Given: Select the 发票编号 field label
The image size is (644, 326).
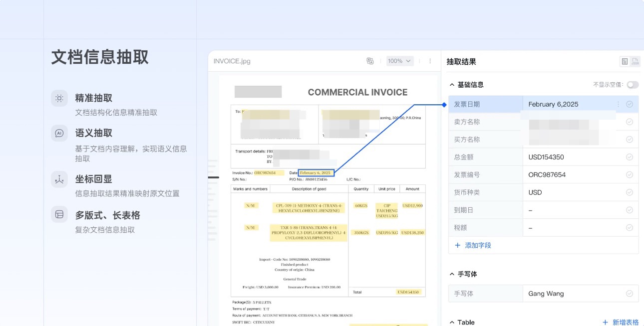Looking at the screenshot, I should [467, 175].
